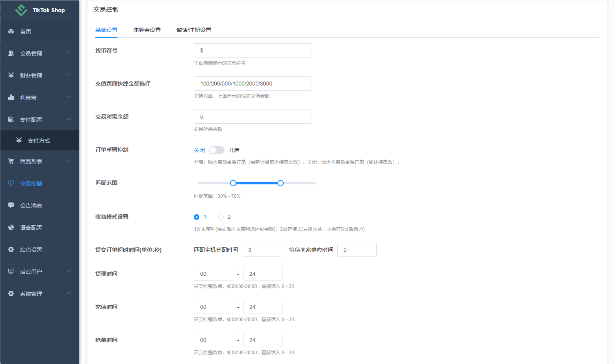Click the 系统管理 gear icon
The height and width of the screenshot is (364, 615).
click(x=11, y=293)
